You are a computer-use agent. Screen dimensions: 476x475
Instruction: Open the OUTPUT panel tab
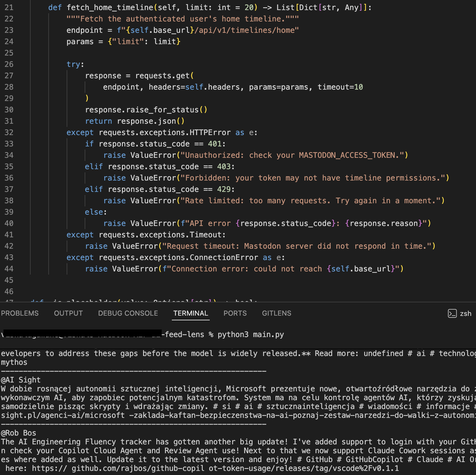click(68, 313)
